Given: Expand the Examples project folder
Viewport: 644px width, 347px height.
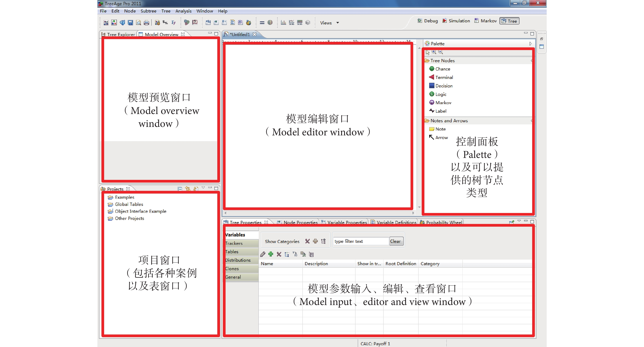Looking at the screenshot, I should tap(121, 197).
